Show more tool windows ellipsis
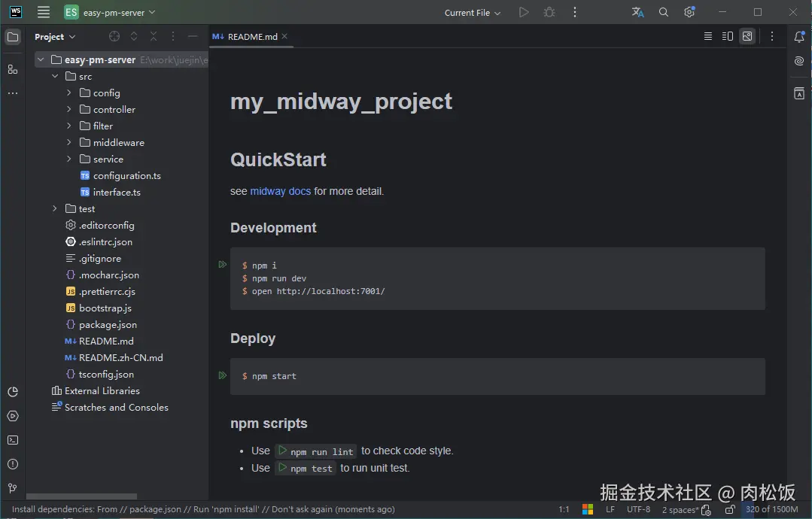Image resolution: width=812 pixels, height=519 pixels. coord(13,94)
